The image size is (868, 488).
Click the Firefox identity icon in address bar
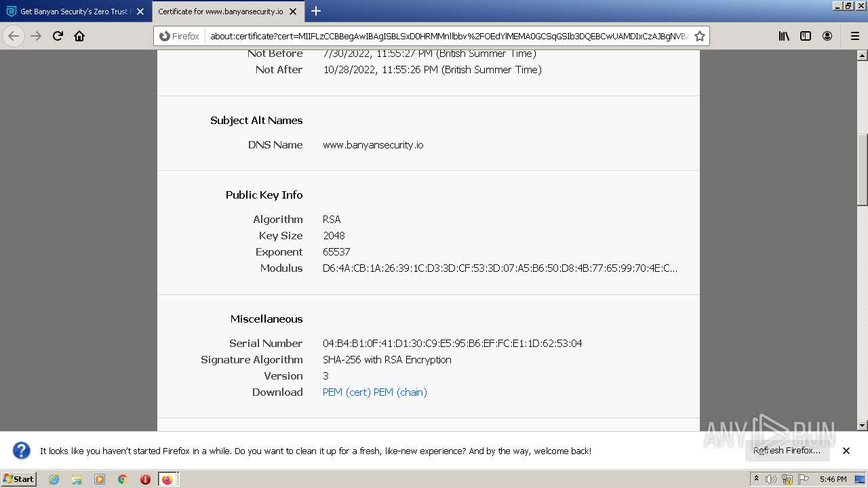180,36
